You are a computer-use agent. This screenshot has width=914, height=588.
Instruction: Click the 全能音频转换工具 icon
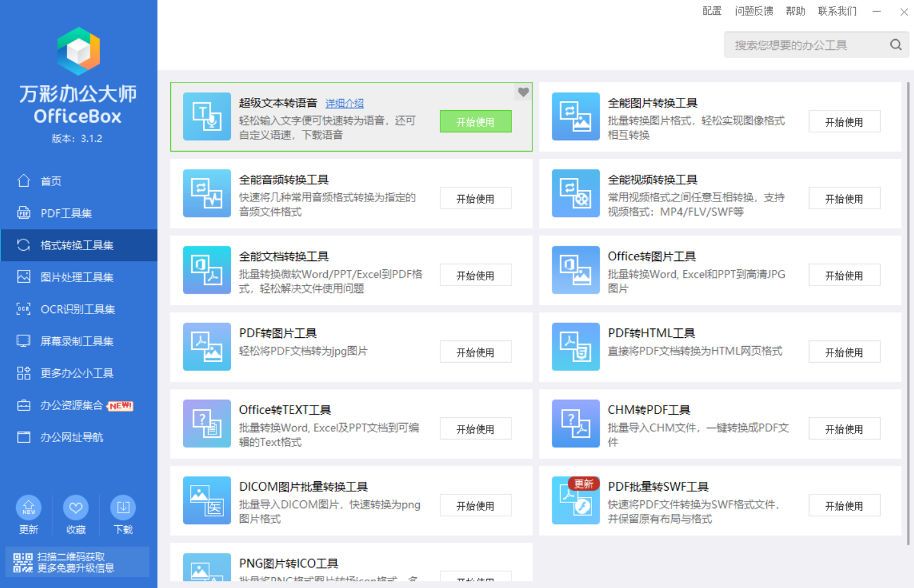[x=207, y=193]
